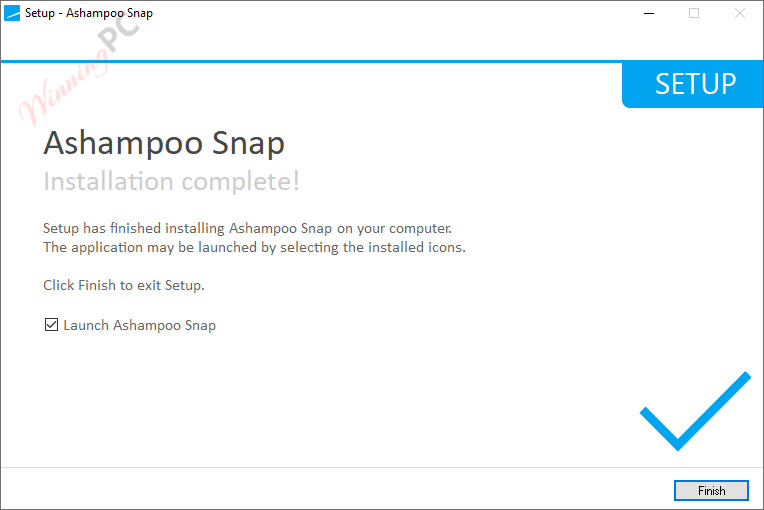Uncheck the Launch Ashampoo Snap checkbox
764x510 pixels.
[51, 324]
